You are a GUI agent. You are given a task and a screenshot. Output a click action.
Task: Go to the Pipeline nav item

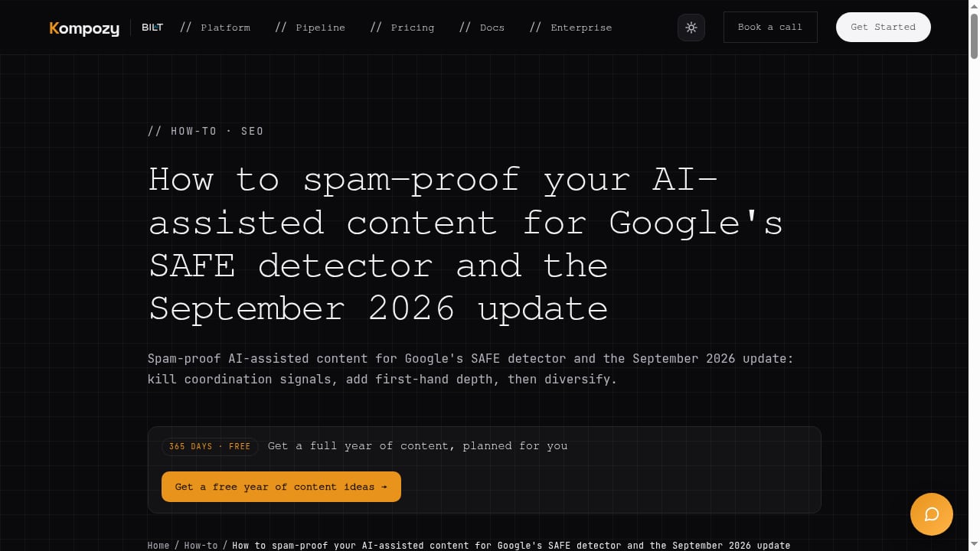[310, 28]
